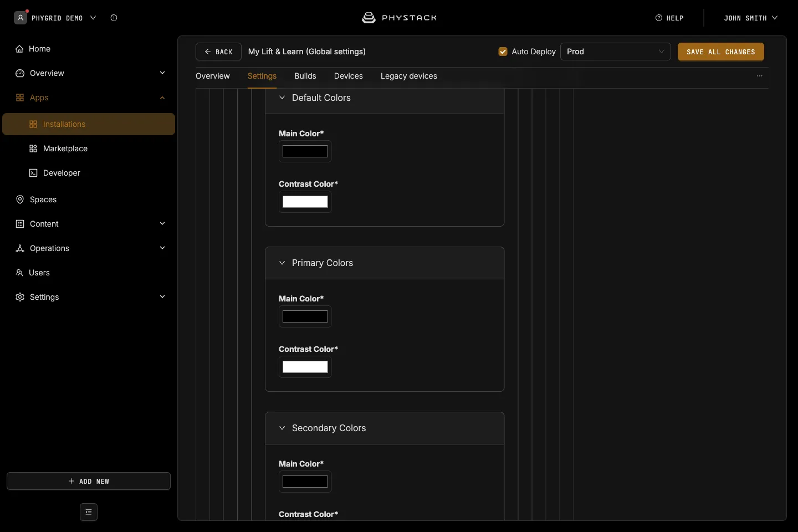Go to the Devices tab
The image size is (798, 532).
(349, 76)
